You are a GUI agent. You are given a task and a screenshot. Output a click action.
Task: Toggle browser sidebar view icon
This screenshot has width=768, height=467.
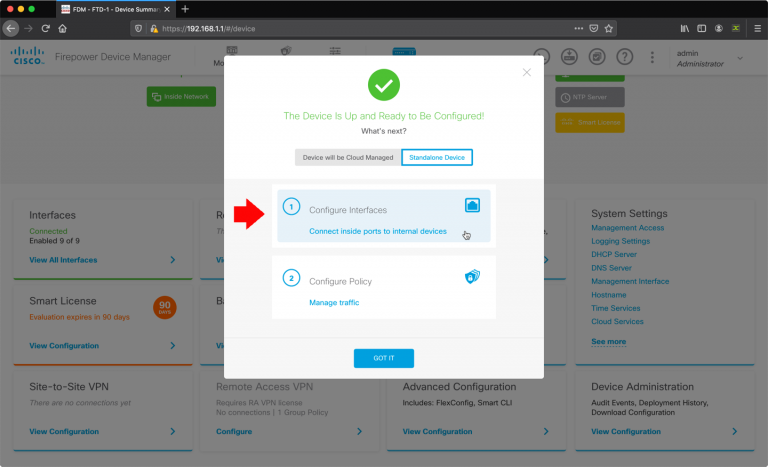click(701, 28)
